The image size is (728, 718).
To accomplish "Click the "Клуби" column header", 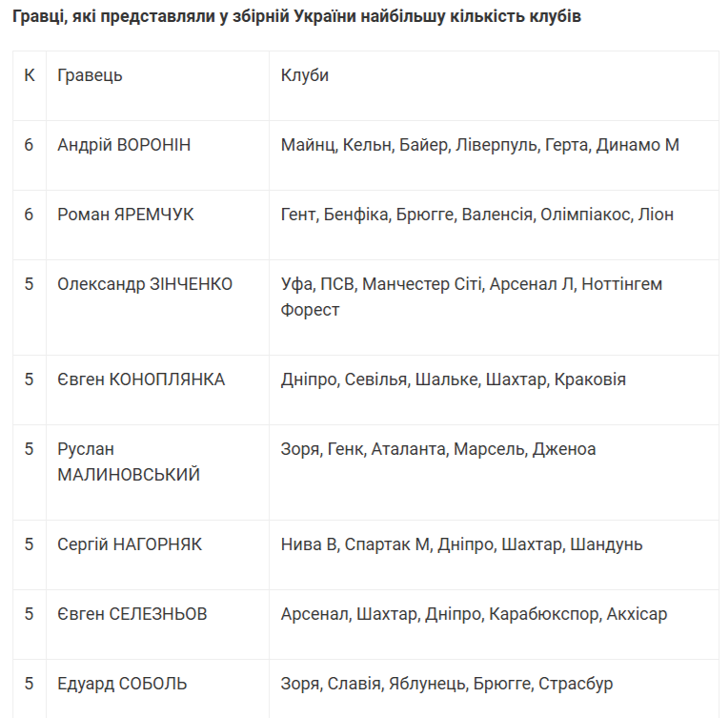I will 305,75.
